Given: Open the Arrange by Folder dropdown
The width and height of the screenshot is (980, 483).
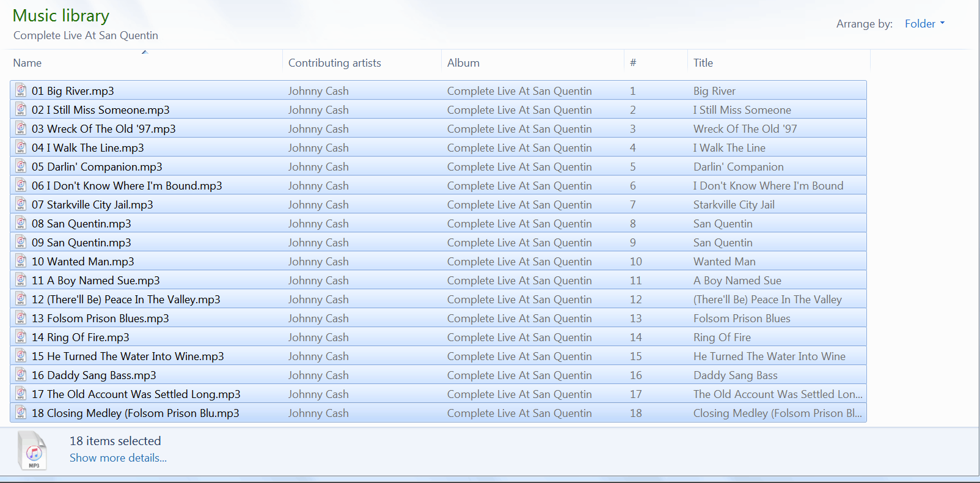Looking at the screenshot, I should tap(924, 24).
